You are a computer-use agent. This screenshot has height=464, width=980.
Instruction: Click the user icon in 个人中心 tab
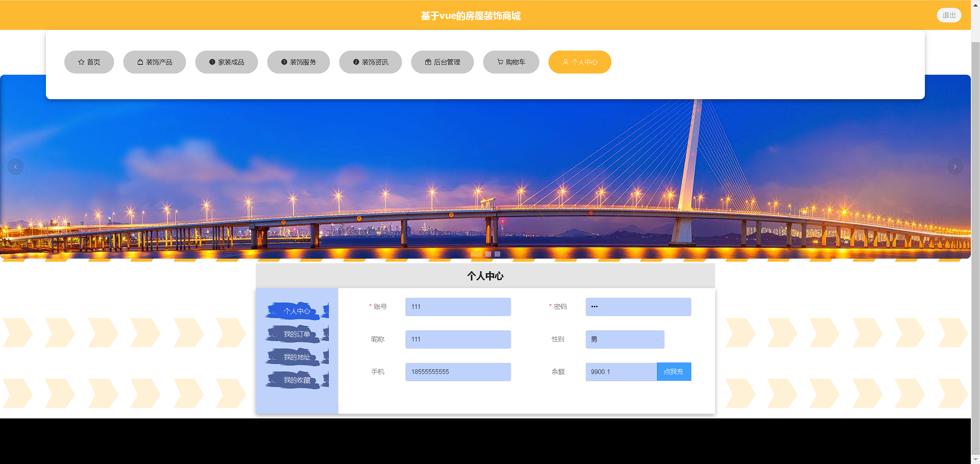(x=565, y=62)
